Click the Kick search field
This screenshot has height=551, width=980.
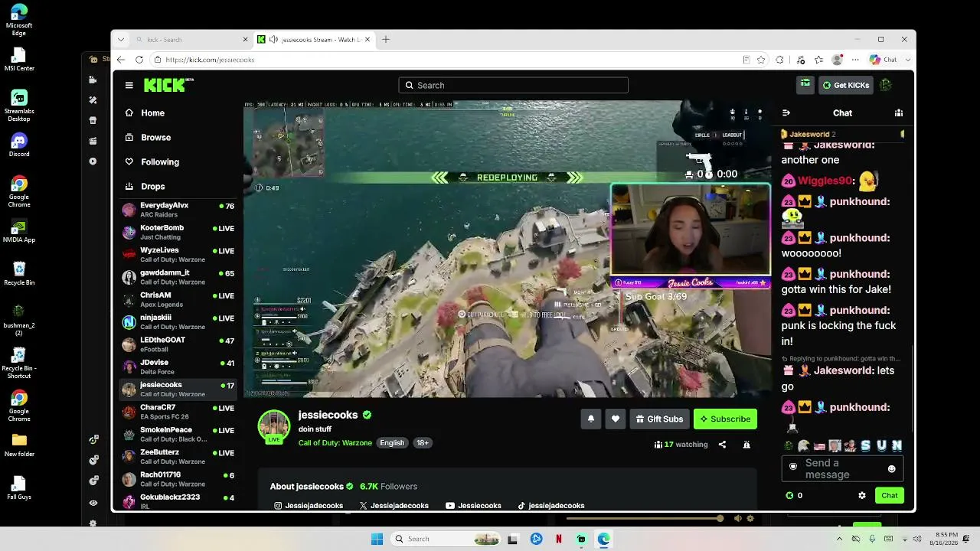(513, 85)
